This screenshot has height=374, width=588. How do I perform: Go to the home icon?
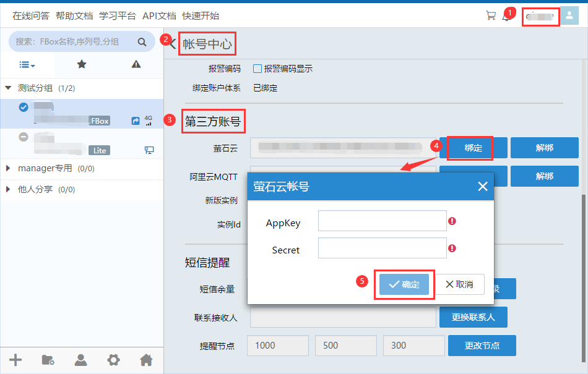click(x=146, y=360)
